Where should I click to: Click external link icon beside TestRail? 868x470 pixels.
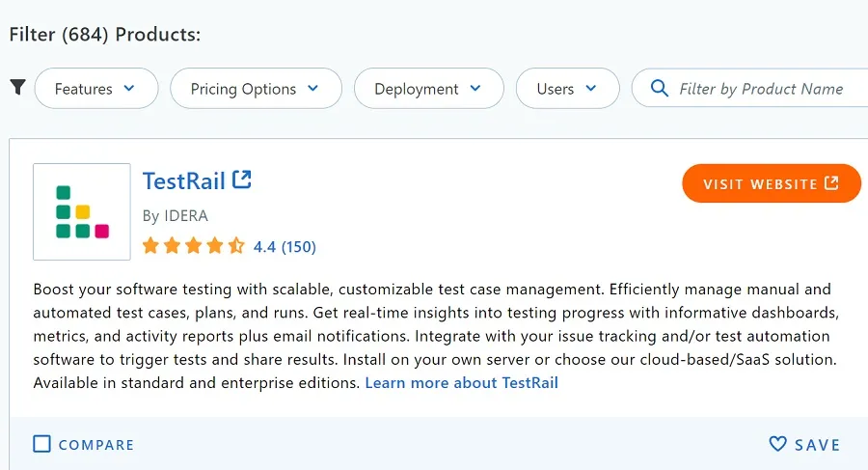click(241, 180)
